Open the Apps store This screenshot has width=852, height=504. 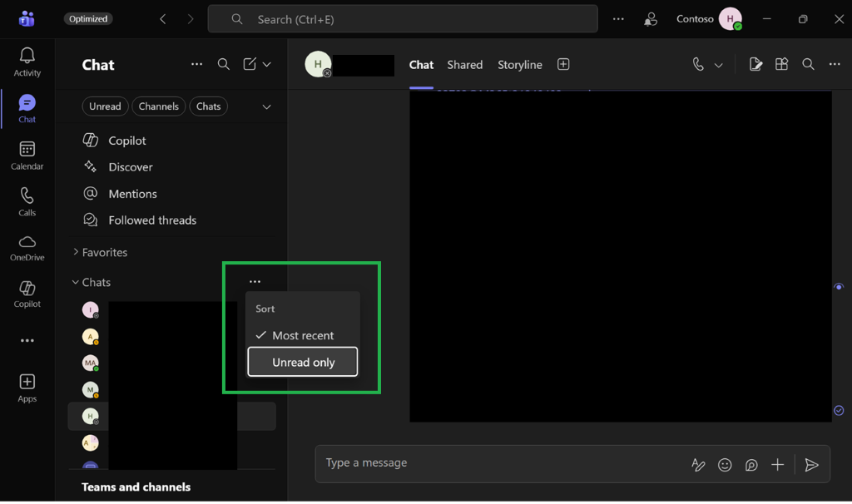(27, 388)
